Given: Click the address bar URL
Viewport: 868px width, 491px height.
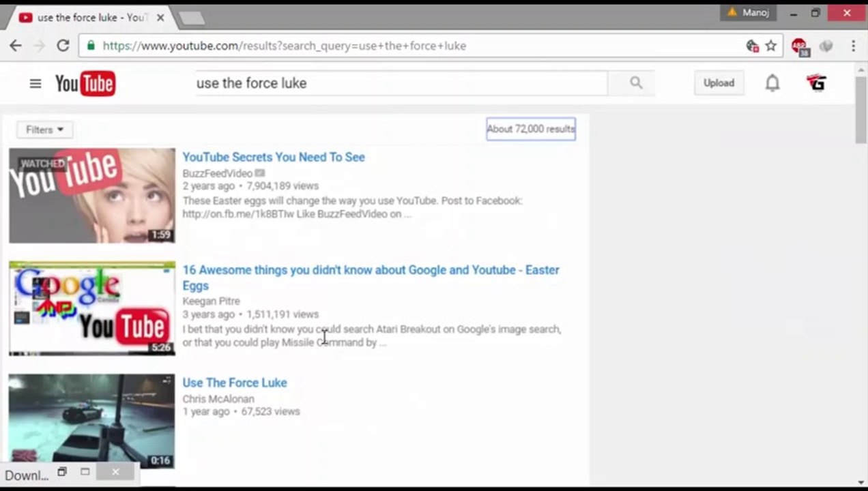Looking at the screenshot, I should 285,46.
